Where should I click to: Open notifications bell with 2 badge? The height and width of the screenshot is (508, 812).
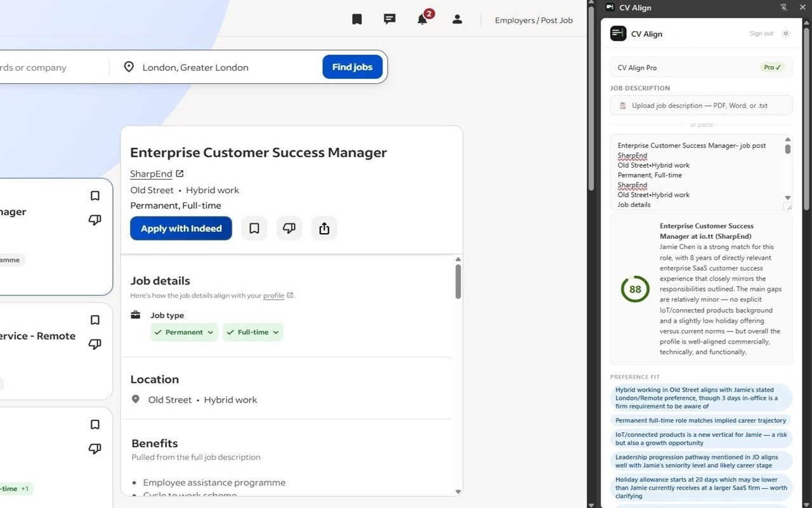(422, 20)
